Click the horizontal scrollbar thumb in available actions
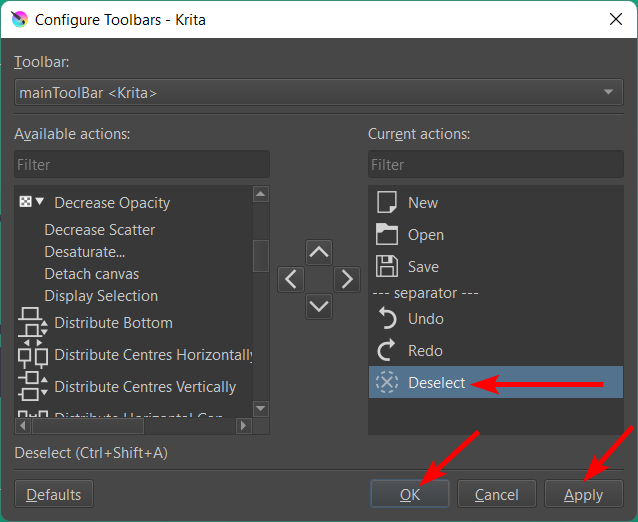The height and width of the screenshot is (522, 638). click(x=88, y=426)
